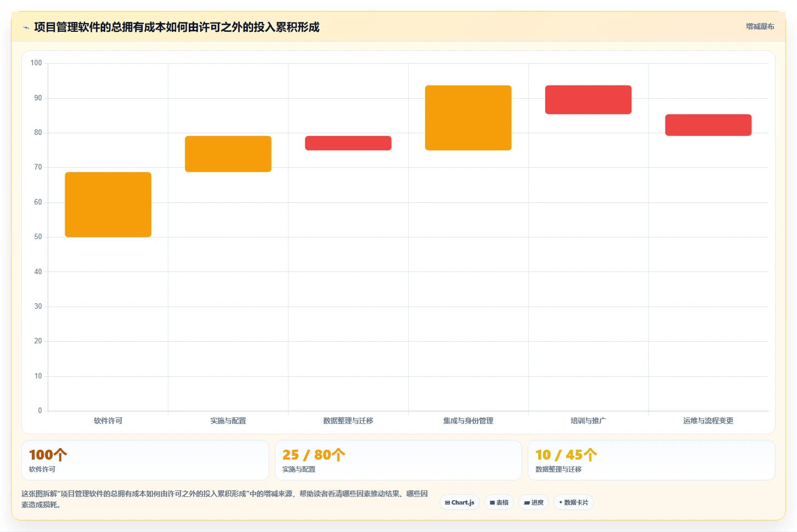
Task: Click the chart title 项目管理软件的总拥有成本
Action: point(177,27)
